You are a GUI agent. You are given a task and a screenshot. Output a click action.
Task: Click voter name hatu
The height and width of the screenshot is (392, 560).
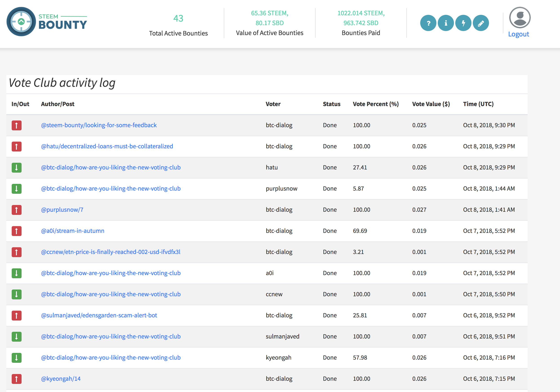(x=272, y=168)
